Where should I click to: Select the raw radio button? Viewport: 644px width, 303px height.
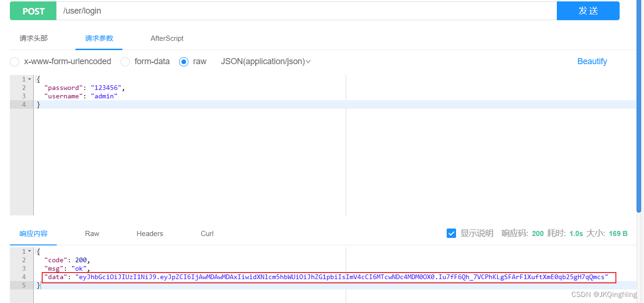[184, 62]
